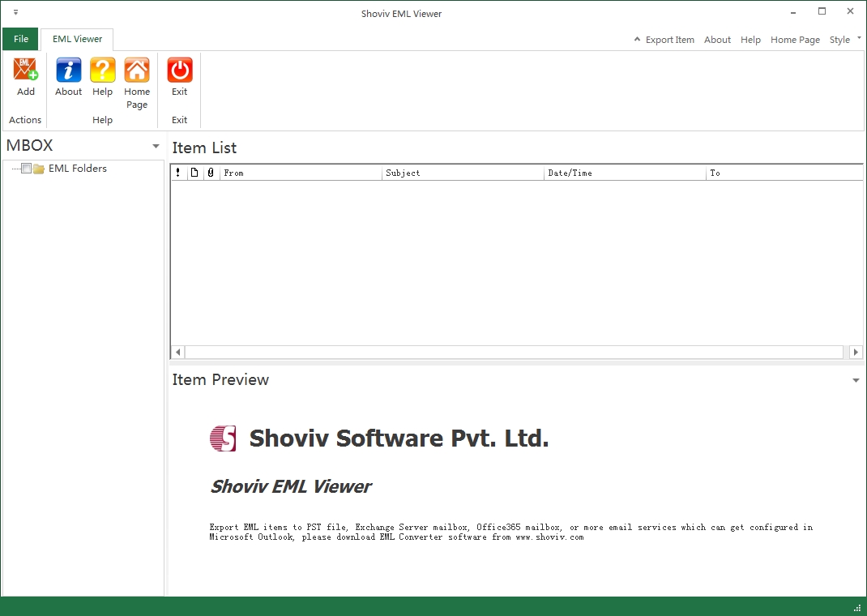Open the quick access toolbar customize arrow
This screenshot has width=867, height=616.
click(x=15, y=11)
